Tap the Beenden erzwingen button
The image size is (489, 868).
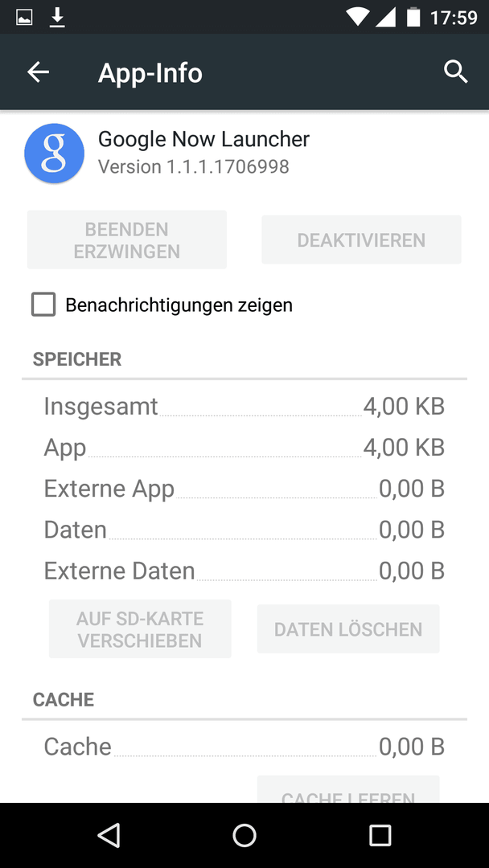[x=127, y=240]
